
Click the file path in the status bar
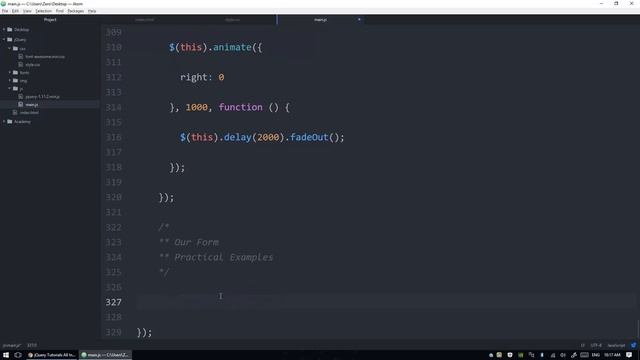[11, 345]
